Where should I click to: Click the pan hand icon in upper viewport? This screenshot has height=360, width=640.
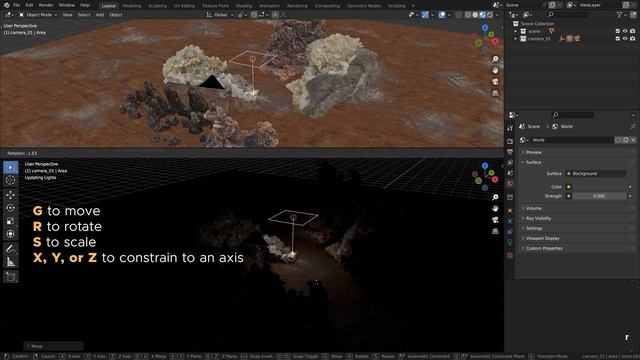tap(495, 70)
